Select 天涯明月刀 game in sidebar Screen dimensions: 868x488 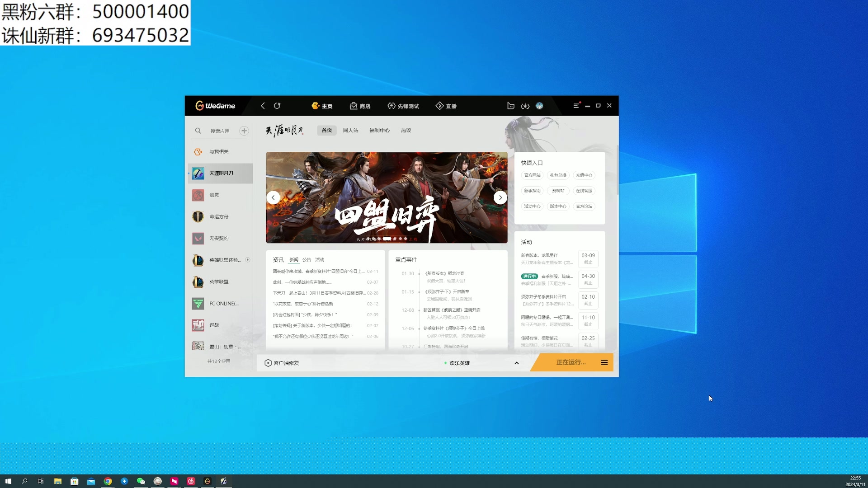[x=220, y=173]
